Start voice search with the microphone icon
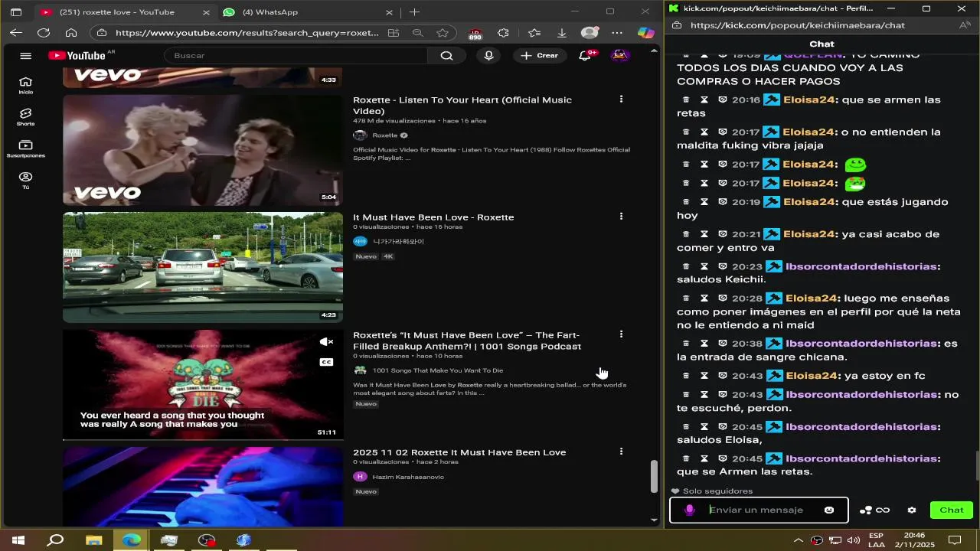This screenshot has width=980, height=551. (x=488, y=55)
